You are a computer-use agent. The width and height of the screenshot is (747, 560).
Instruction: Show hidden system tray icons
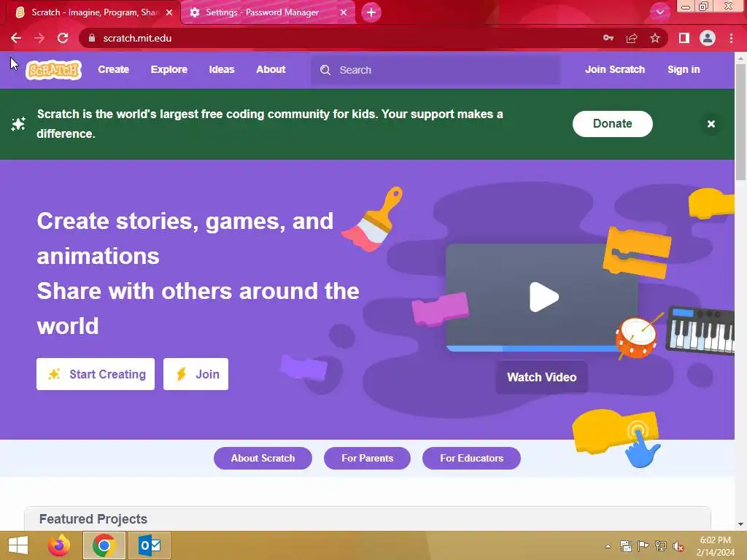[x=608, y=546]
